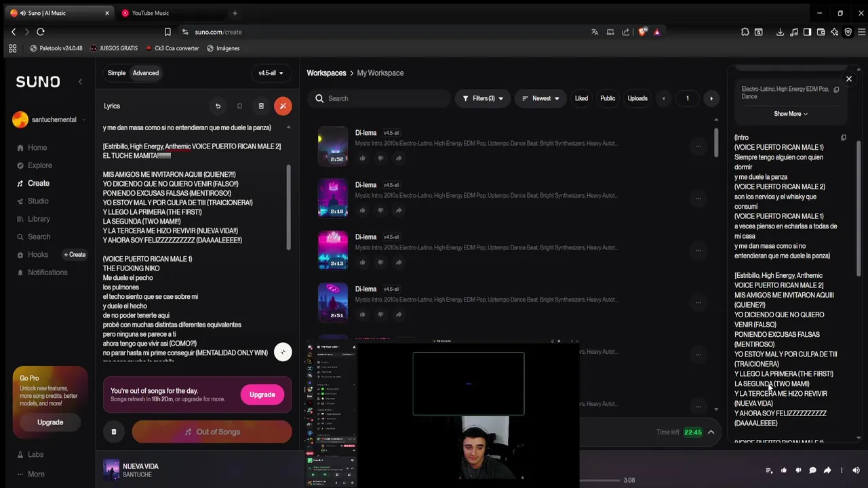
Task: Click Upgrade in the Go Pro card
Action: (x=50, y=422)
